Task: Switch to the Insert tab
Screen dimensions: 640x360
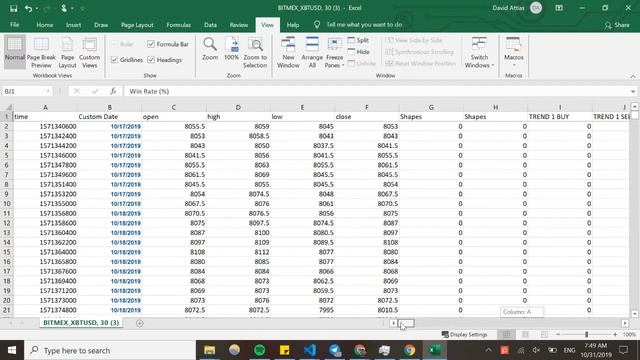Action: 73,25
